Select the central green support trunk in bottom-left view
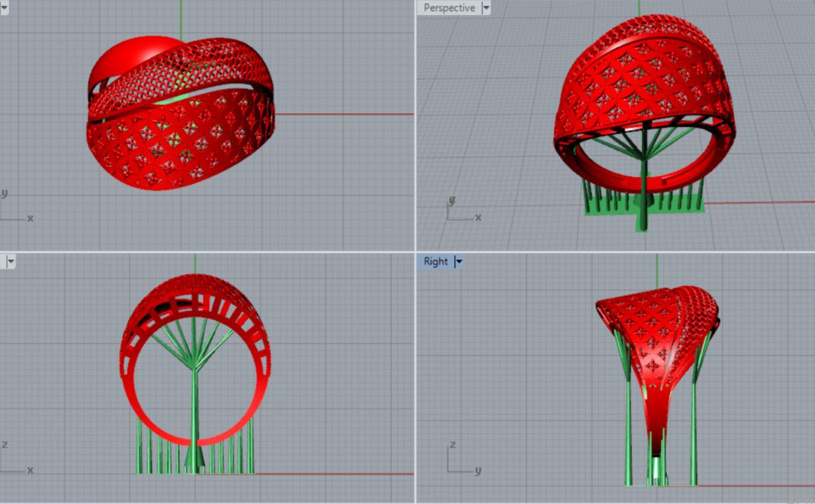This screenshot has width=815, height=504. tap(195, 409)
